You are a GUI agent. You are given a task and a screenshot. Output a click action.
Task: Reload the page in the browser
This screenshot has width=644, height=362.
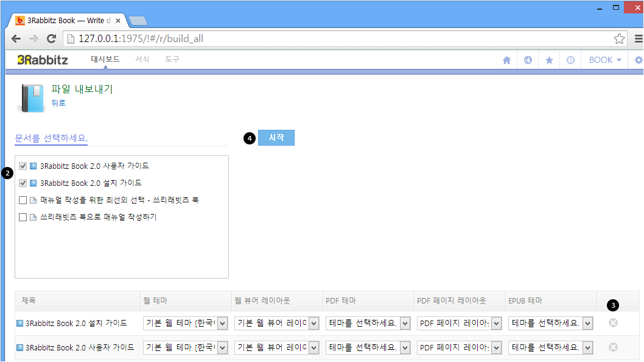[x=51, y=38]
